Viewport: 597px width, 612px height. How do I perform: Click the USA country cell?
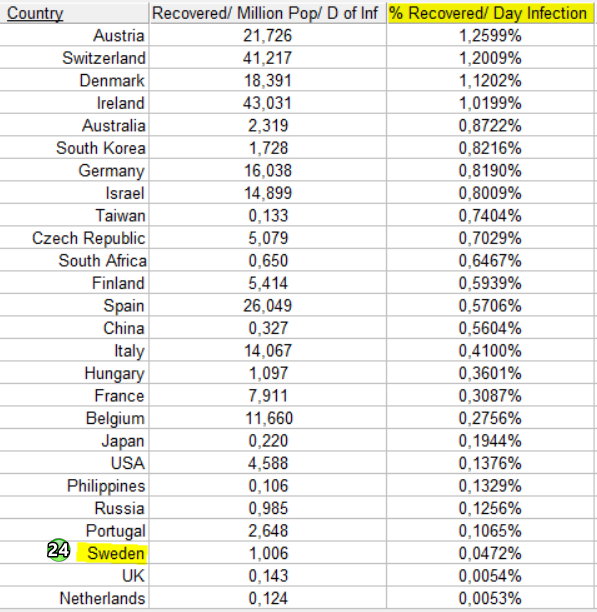(x=74, y=463)
